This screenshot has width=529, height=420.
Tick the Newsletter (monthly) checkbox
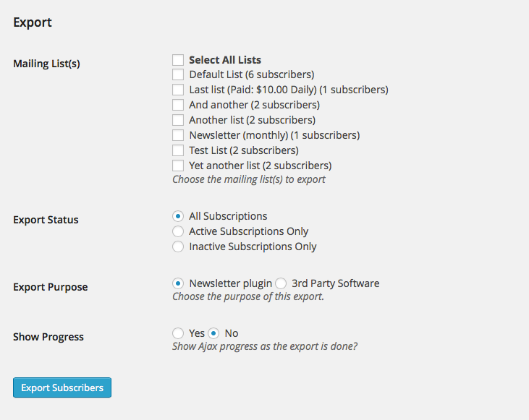(178, 135)
